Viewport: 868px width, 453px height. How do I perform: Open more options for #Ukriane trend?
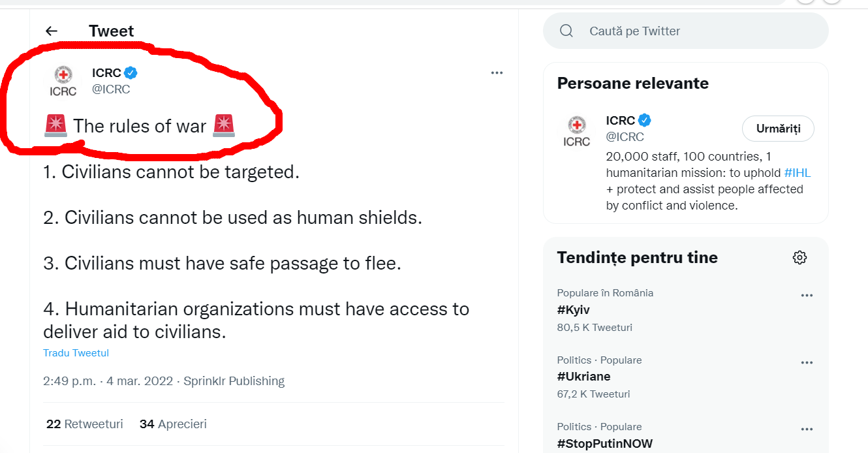(807, 363)
